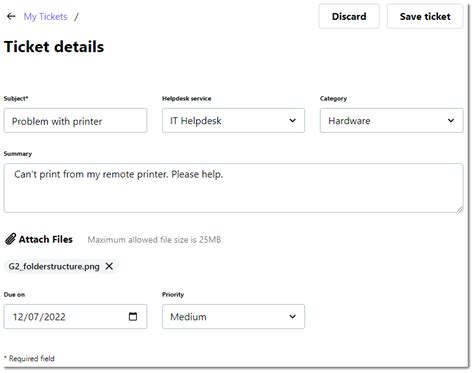Viewport: 474px width, 373px height.
Task: Grab the Summary box corner handle
Action: click(460, 209)
